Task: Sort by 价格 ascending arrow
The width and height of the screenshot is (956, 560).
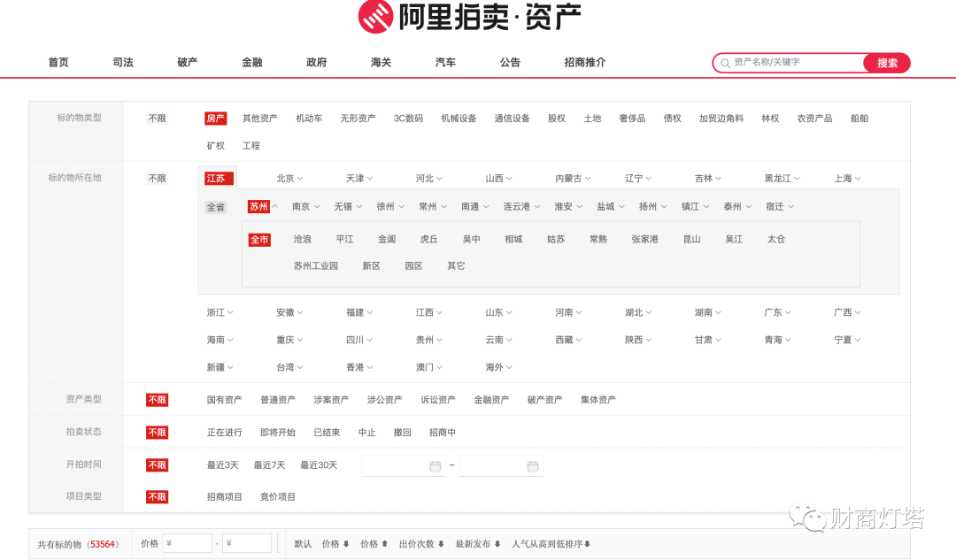Action: [x=374, y=544]
